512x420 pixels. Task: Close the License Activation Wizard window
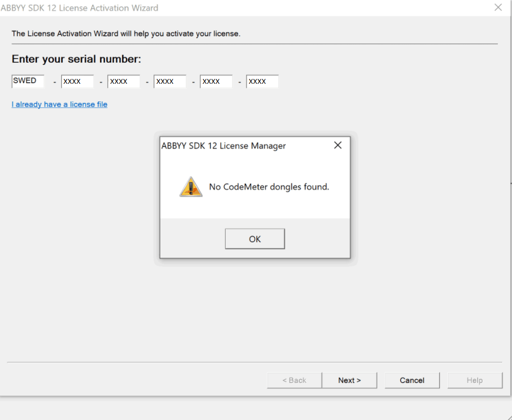[x=497, y=8]
